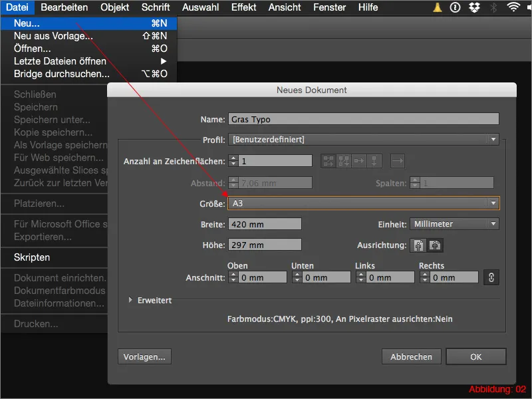
Task: Click the arrange-by-row artboard icon
Action: [359, 161]
